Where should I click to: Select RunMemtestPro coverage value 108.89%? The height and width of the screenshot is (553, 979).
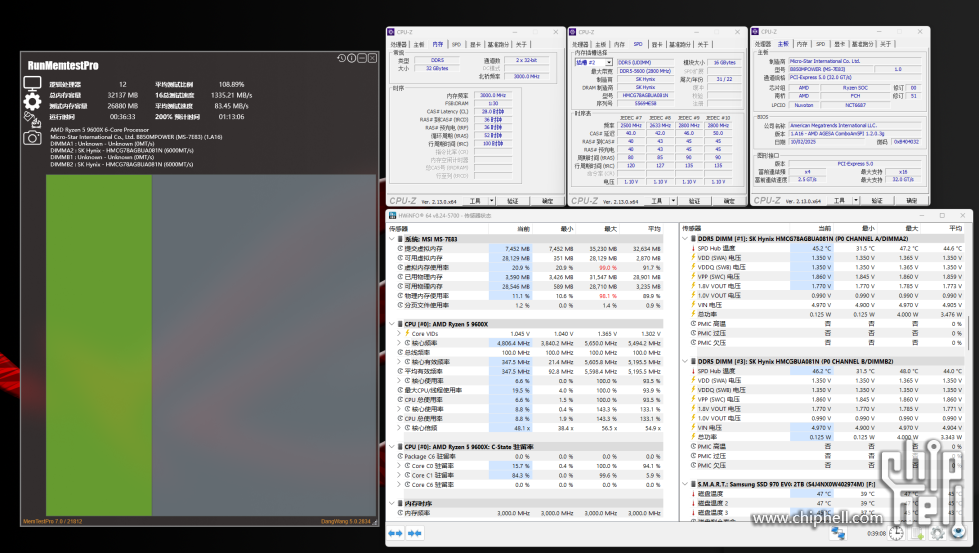coord(231,84)
